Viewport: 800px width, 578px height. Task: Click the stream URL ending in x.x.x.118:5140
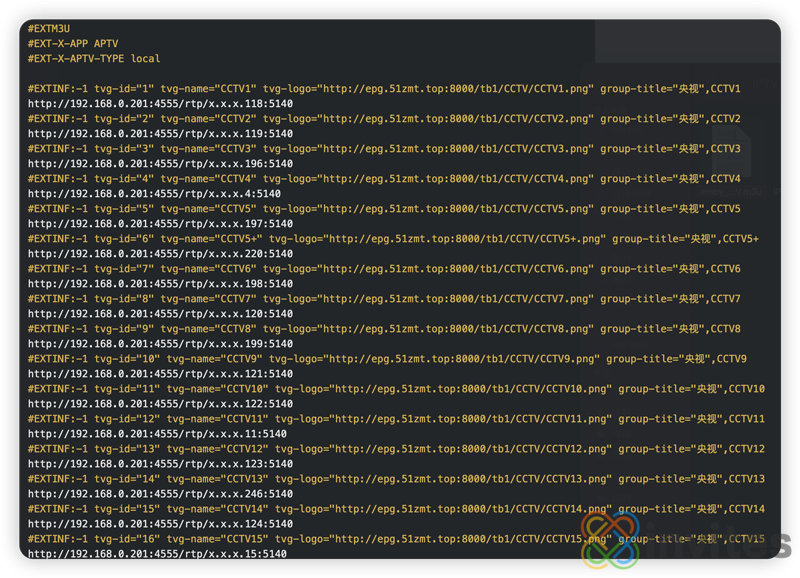pos(160,104)
